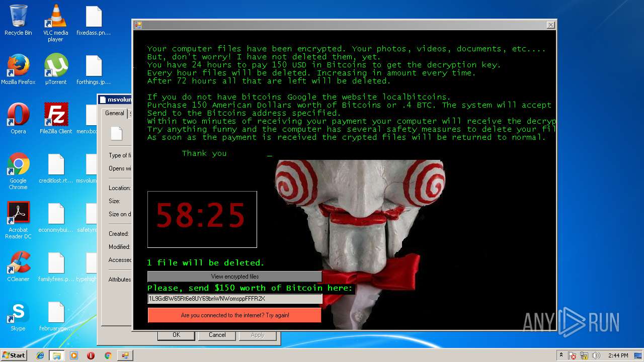The width and height of the screenshot is (644, 362).
Task: Open the Recycle Bin desktop icon
Action: click(18, 20)
